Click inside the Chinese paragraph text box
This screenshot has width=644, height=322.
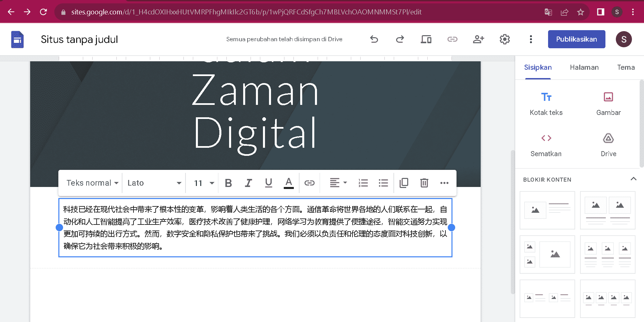(255, 228)
